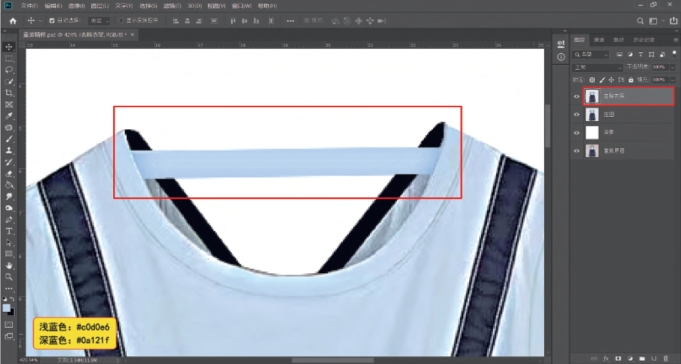Toggle lock all padlock icon
The width and height of the screenshot is (681, 364).
point(631,80)
